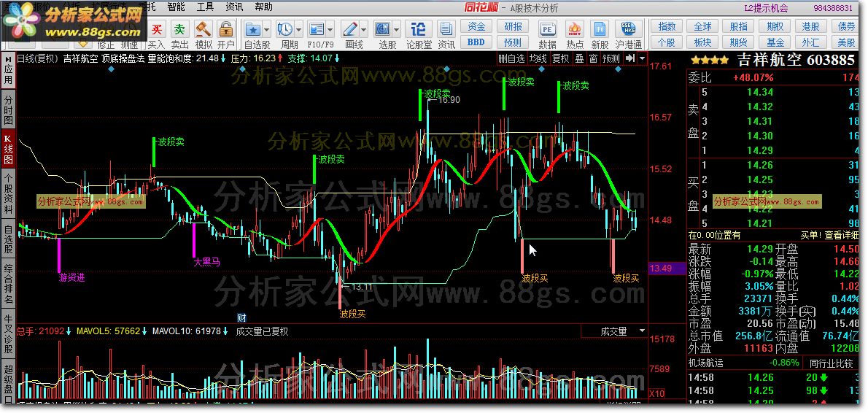Click the 港股 market button

point(811,26)
